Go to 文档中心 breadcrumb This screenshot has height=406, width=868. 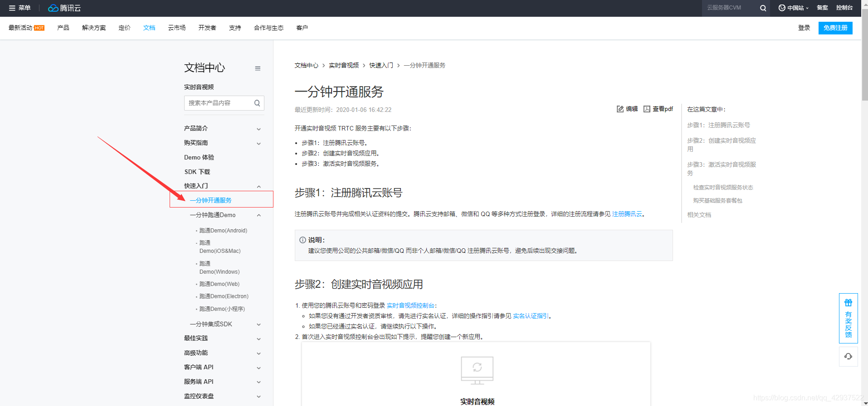tap(307, 65)
